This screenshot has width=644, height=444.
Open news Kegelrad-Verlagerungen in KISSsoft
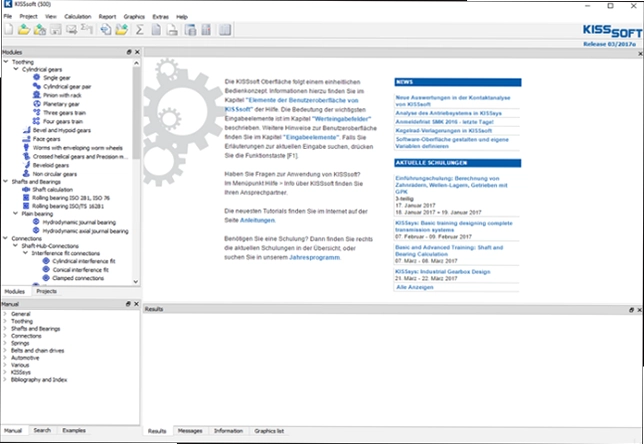coord(444,131)
